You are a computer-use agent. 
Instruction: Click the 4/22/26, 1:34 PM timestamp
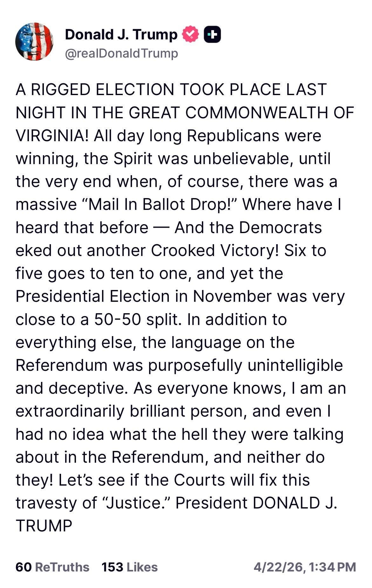pyautogui.click(x=305, y=567)
